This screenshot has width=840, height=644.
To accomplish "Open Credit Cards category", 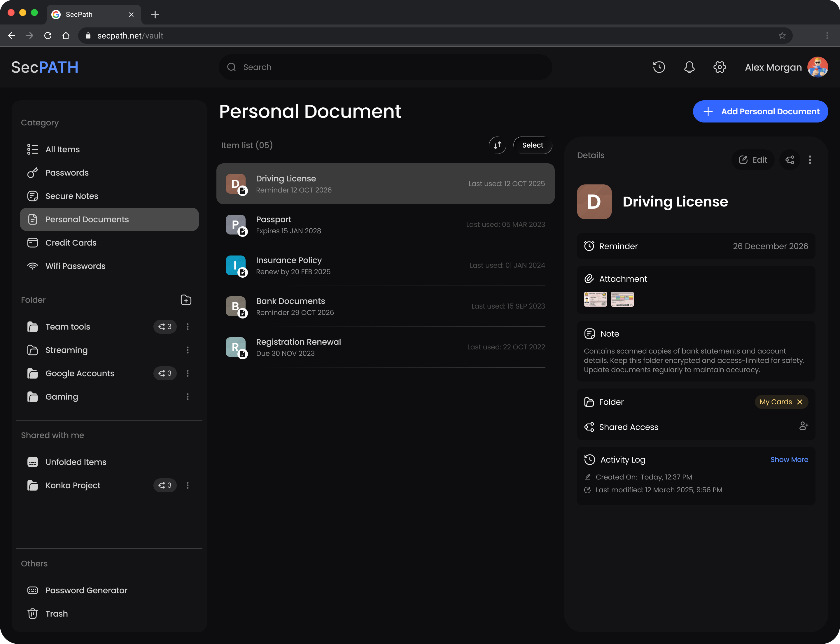I will pos(109,243).
